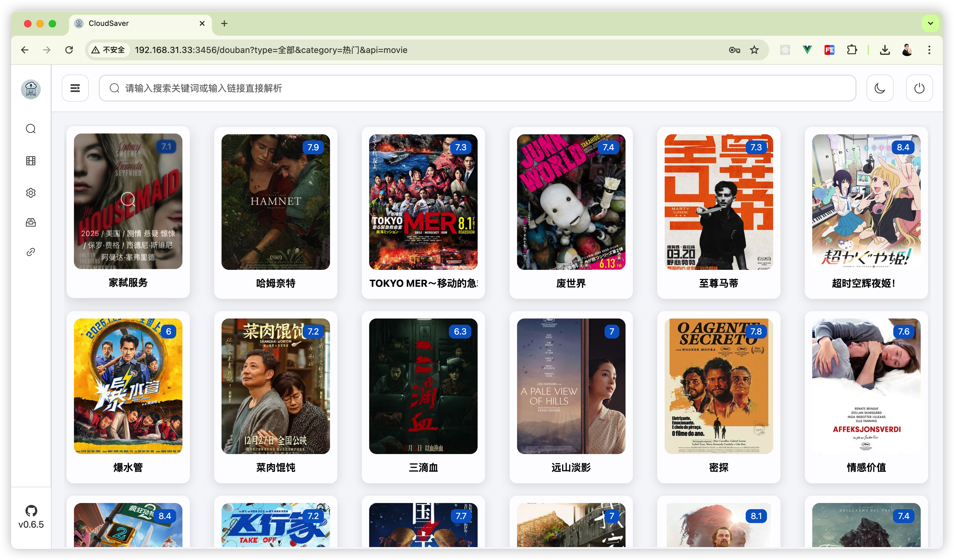Open the Douban grid icon in sidebar
The width and height of the screenshot is (954, 560).
[x=31, y=161]
